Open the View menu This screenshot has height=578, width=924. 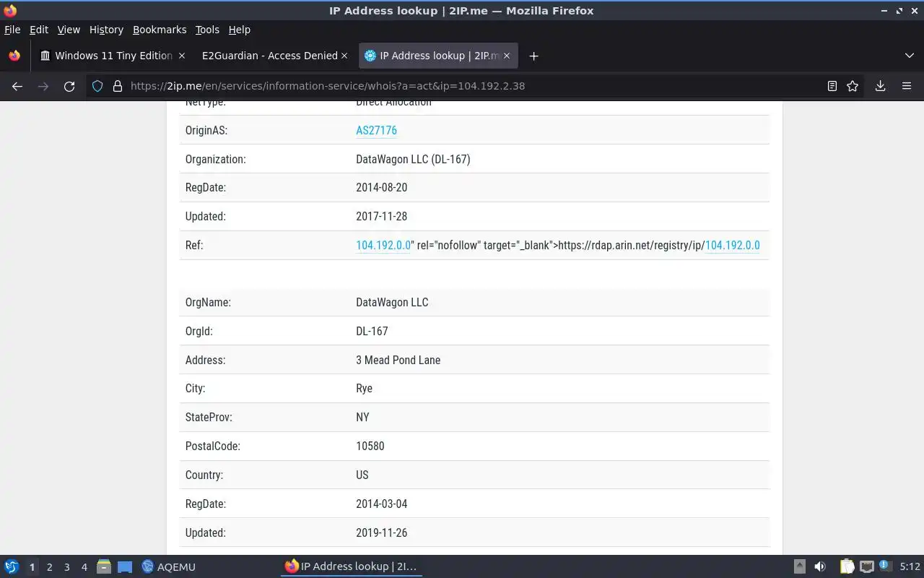click(x=69, y=30)
